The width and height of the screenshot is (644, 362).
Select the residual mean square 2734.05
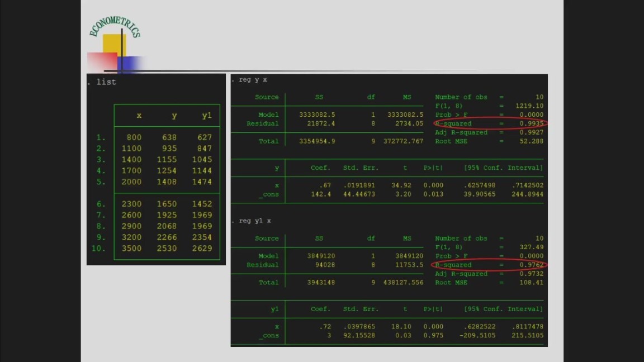(409, 123)
